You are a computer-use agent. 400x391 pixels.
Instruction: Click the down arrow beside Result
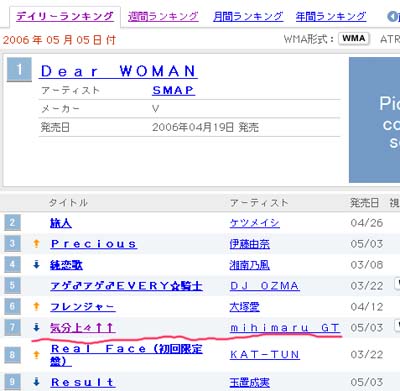click(x=36, y=382)
